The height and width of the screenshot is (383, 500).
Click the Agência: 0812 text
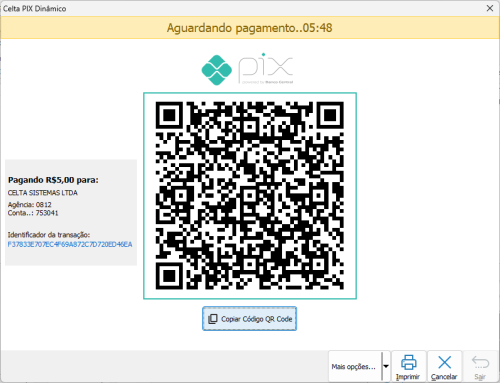[x=30, y=204]
